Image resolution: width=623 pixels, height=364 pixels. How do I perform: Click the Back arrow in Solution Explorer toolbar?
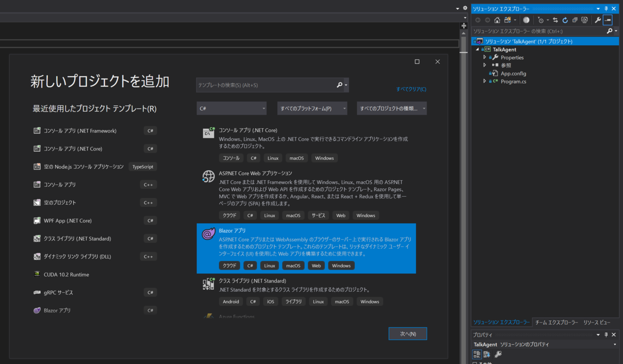click(x=478, y=20)
